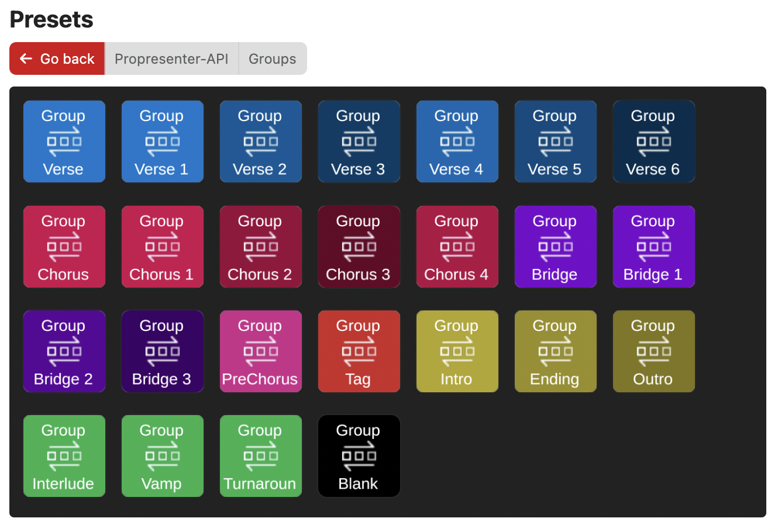
Task: Open the Groups breadcrumb item
Action: point(273,58)
